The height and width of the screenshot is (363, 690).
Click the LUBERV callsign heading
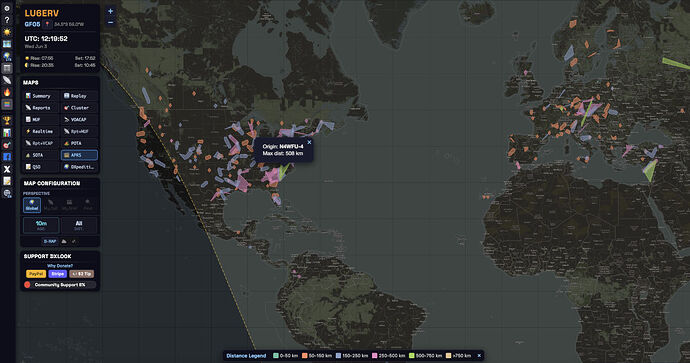tap(42, 14)
